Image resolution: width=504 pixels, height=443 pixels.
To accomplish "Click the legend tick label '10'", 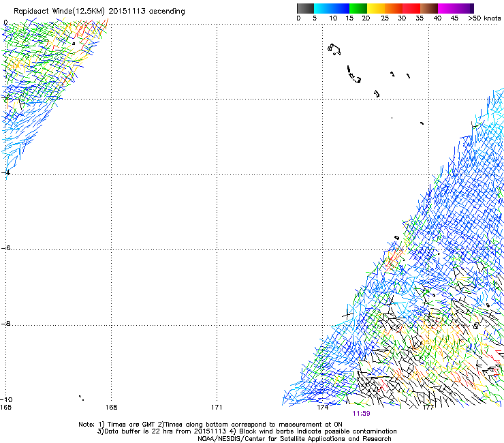I will click(333, 18).
